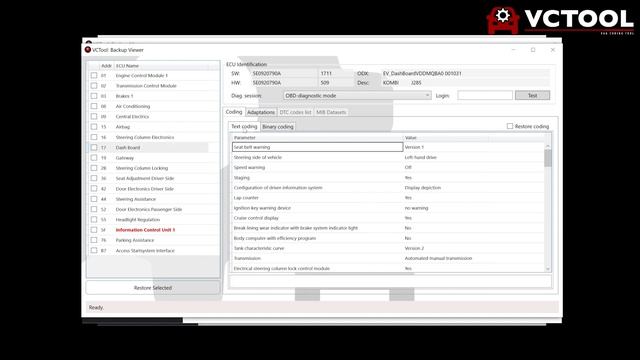
Task: Click the coding table scrollbar thumb
Action: coord(548,158)
